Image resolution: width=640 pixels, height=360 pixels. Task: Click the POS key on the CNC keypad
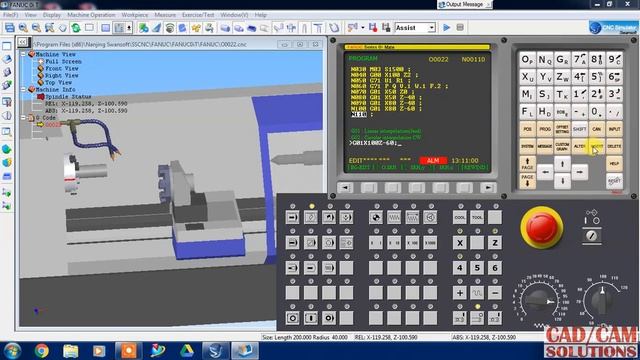click(x=527, y=129)
